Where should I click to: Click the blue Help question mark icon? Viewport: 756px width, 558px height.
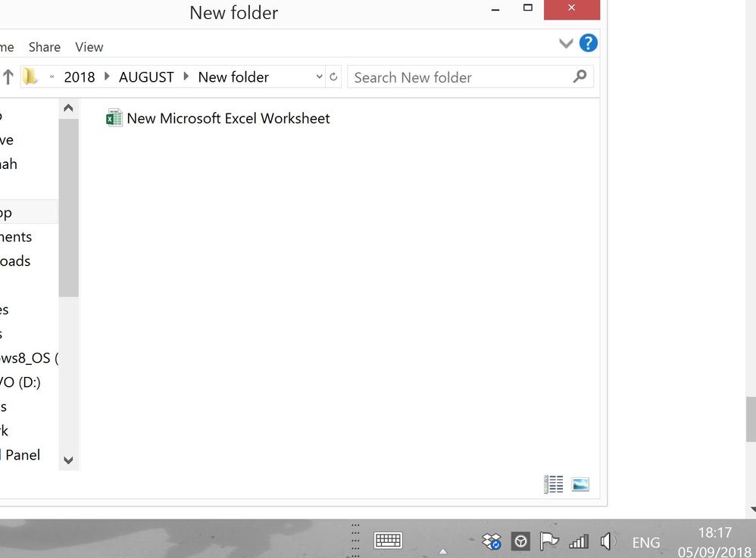point(588,43)
